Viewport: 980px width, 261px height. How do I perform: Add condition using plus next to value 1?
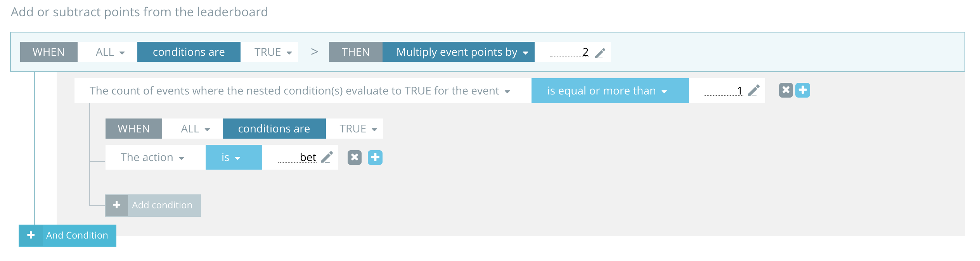[x=803, y=90]
